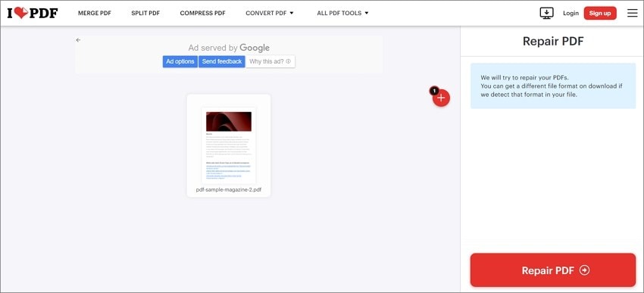The image size is (644, 293).
Task: Click the Sign up button
Action: tap(600, 13)
